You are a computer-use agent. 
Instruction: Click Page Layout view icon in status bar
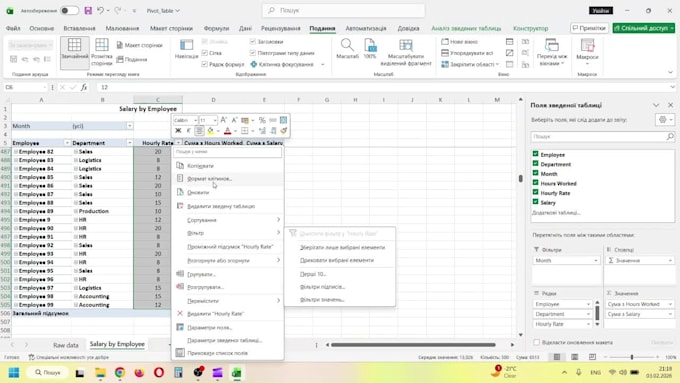coord(575,357)
